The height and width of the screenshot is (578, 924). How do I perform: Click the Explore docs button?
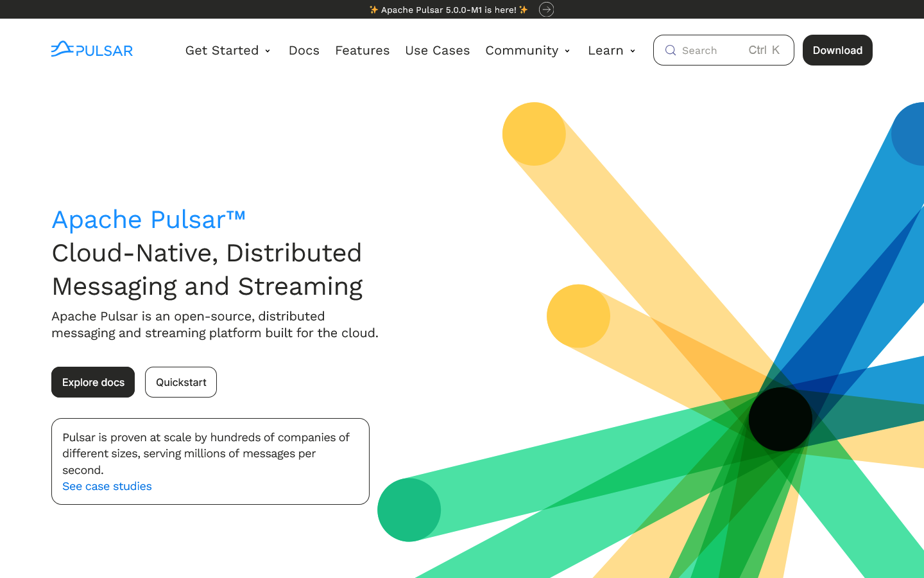pyautogui.click(x=93, y=382)
